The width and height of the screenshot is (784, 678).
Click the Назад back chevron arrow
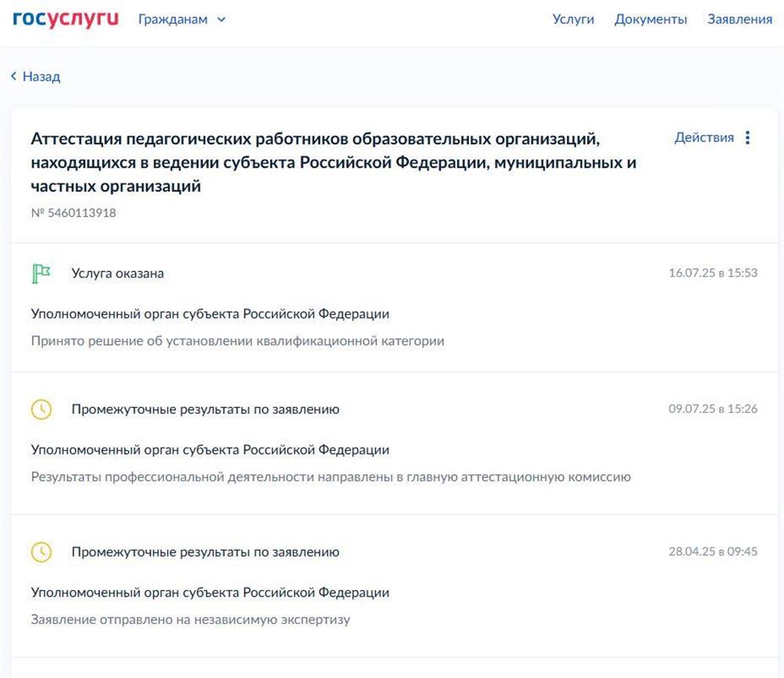click(14, 76)
